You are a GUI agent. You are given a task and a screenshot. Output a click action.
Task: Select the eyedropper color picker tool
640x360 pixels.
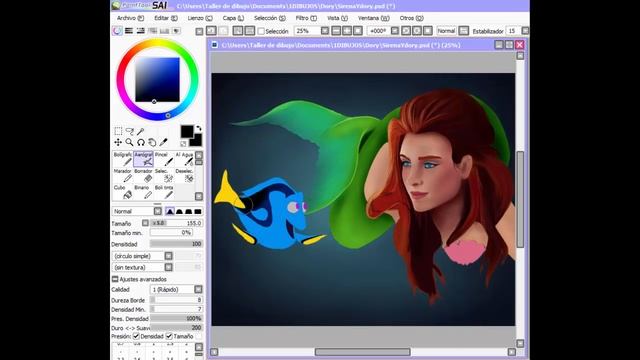(164, 142)
